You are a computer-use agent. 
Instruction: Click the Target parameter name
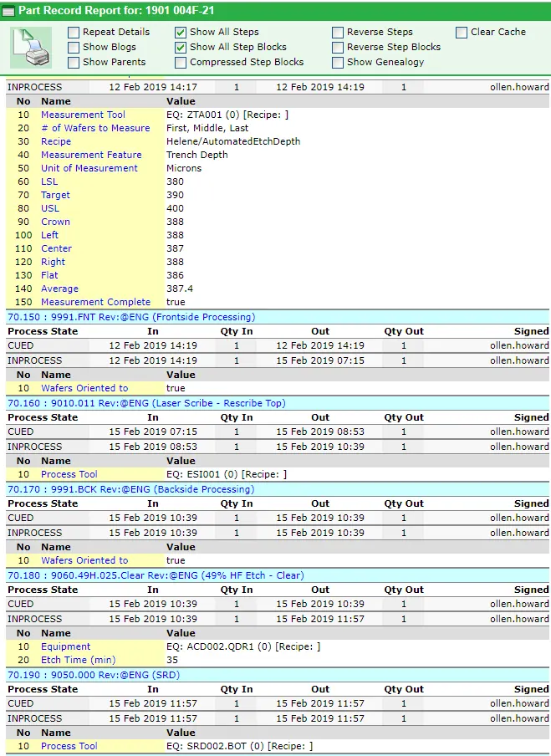pos(55,195)
